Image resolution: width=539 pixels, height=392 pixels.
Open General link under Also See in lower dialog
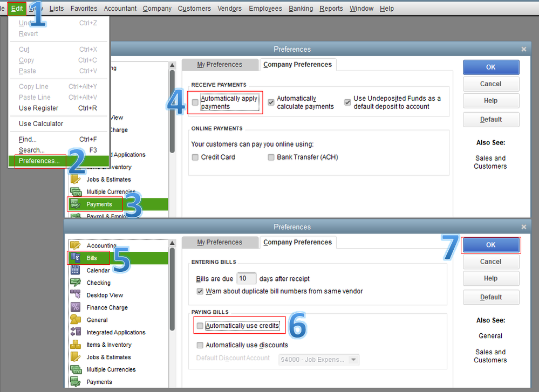(490, 336)
